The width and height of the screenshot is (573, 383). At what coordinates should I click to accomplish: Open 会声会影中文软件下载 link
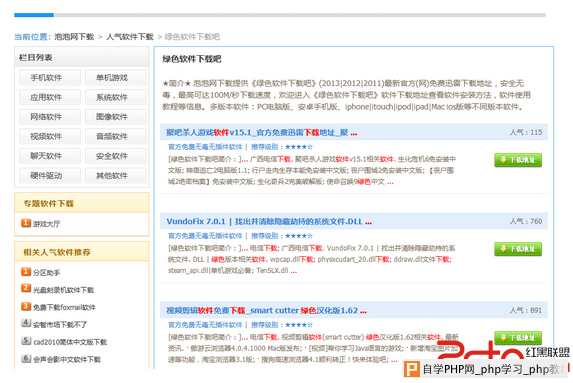[67, 360]
